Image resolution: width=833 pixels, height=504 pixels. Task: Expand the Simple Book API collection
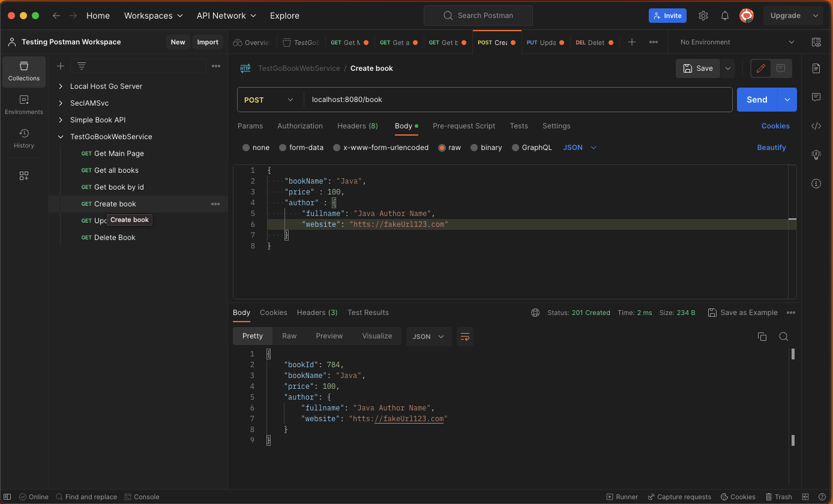[61, 120]
